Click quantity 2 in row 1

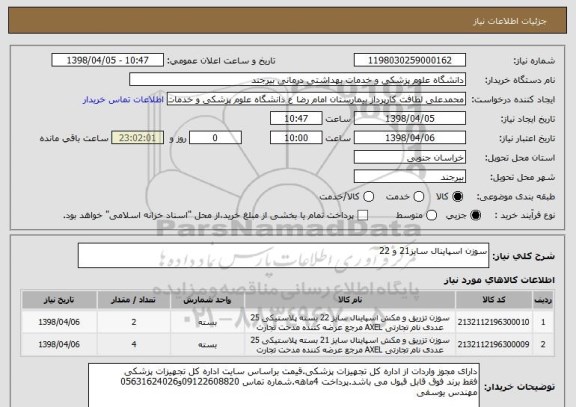coord(134,322)
